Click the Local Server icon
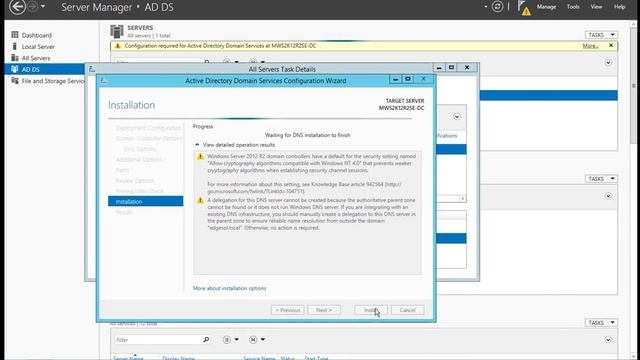 pos(15,46)
